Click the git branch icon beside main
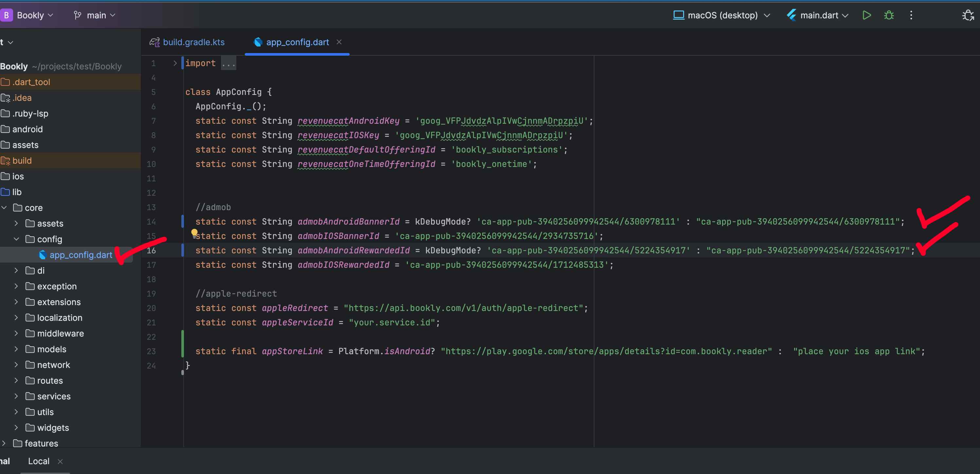The image size is (980, 474). 77,15
